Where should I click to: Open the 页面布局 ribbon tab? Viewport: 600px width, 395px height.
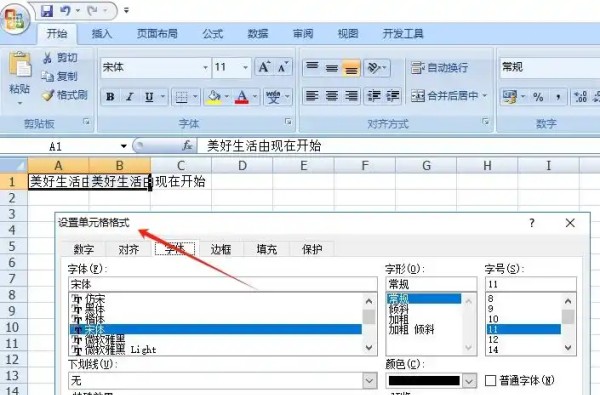click(x=157, y=34)
